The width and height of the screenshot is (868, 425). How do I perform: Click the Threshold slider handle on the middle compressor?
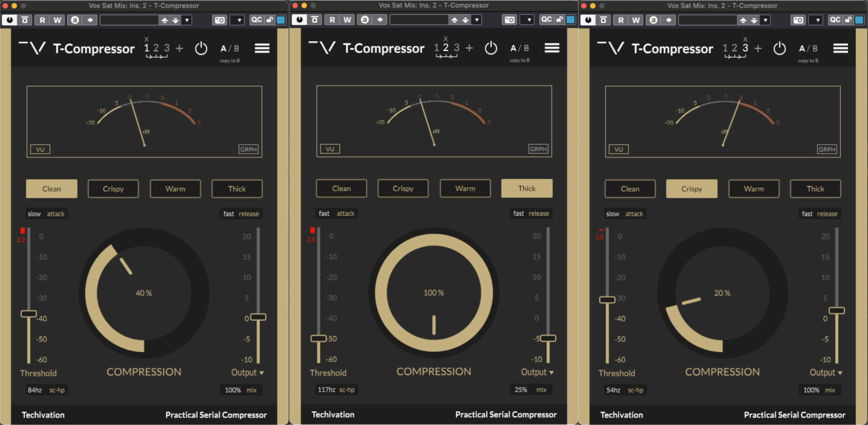pos(318,338)
